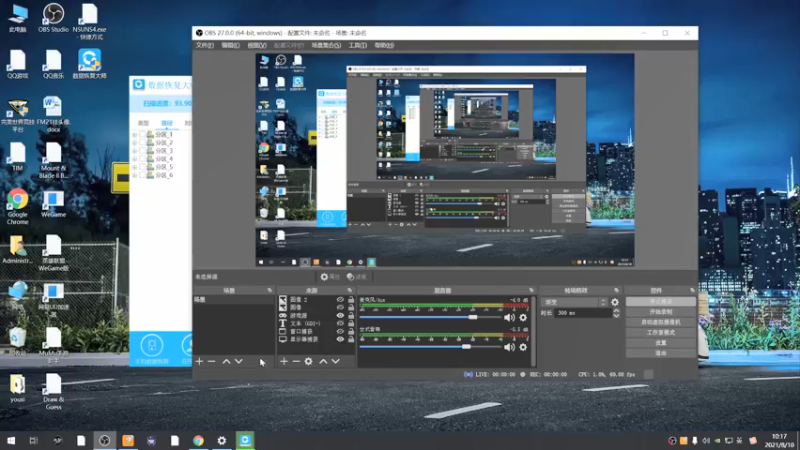The height and width of the screenshot is (450, 800).
Task: Toggle visibility of the 游戏源 source
Action: coord(340,315)
